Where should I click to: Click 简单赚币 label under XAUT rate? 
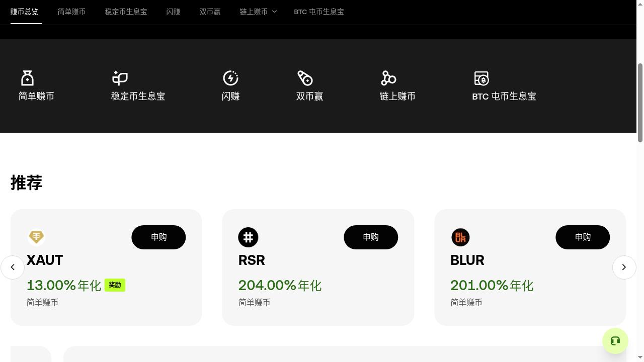42,302
